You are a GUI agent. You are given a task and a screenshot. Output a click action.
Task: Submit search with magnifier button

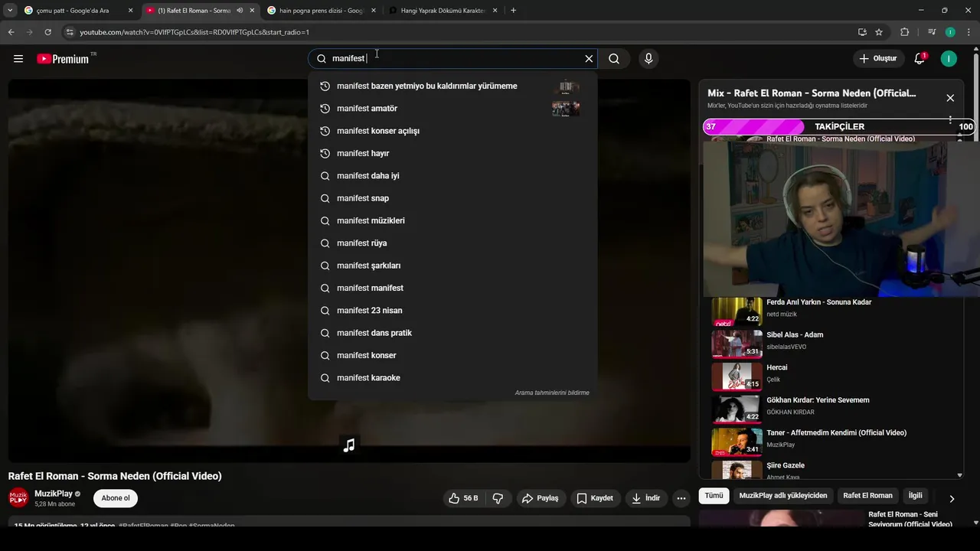coord(614,59)
